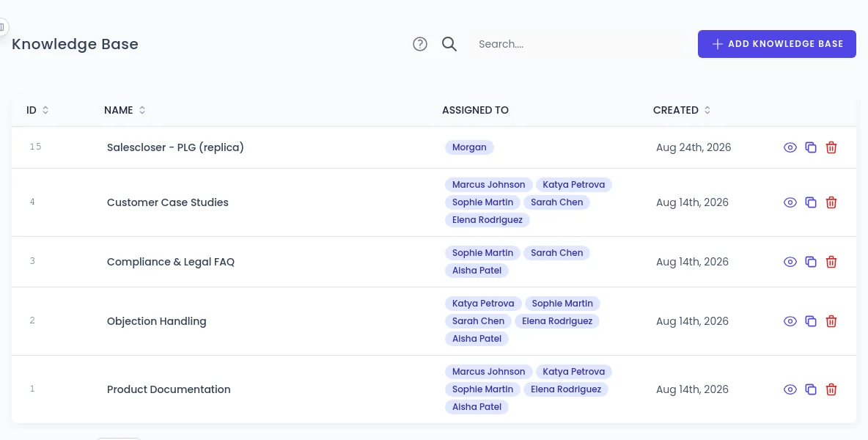The height and width of the screenshot is (440, 868).
Task: Delete Objection Handling knowledge base
Action: [831, 321]
